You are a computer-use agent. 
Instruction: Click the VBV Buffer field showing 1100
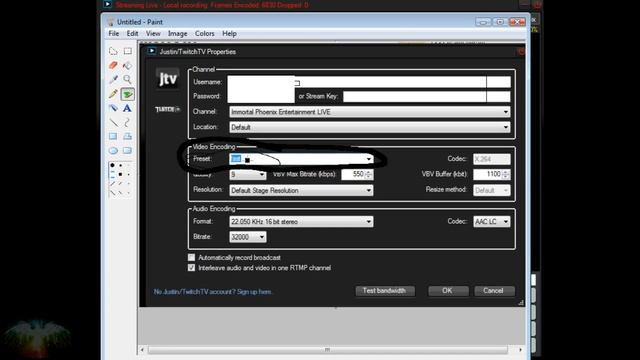(488, 174)
